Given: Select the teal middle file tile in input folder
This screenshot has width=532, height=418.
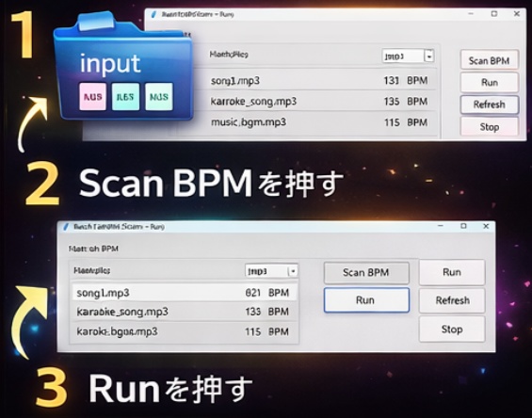Looking at the screenshot, I should 125,97.
